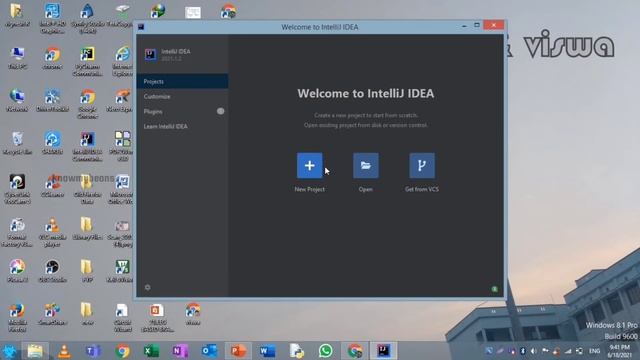640x360 pixels.
Task: Select the Google Chrome desktop shortcut
Action: click(x=87, y=104)
